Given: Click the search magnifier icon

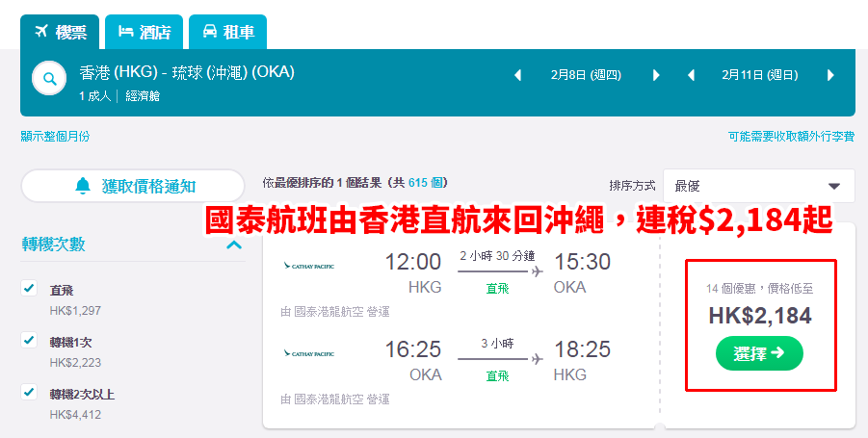Looking at the screenshot, I should point(49,79).
